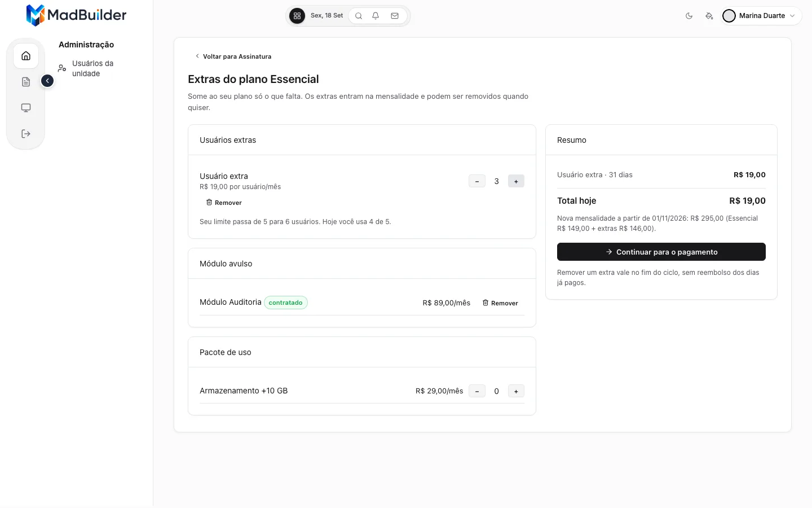Open the theme paint bucket icon
Viewport: 812px width, 508px height.
[709, 16]
